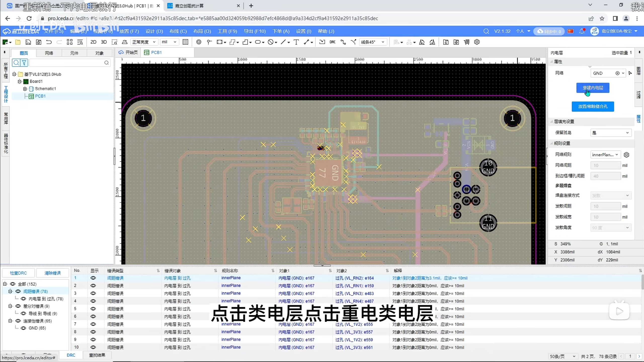Open the toolbar gear icon
This screenshot has height=362, width=644.
click(477, 42)
